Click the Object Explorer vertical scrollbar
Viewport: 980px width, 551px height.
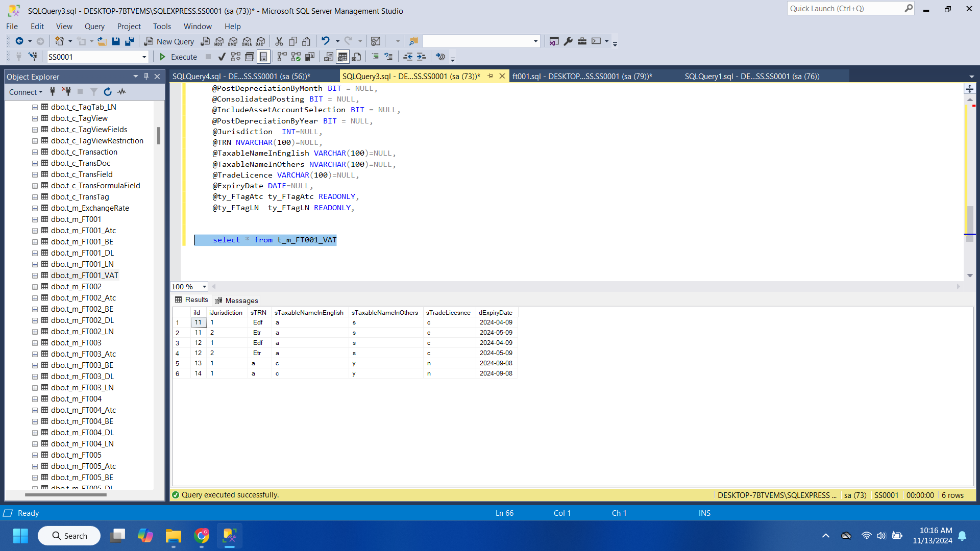click(x=159, y=135)
